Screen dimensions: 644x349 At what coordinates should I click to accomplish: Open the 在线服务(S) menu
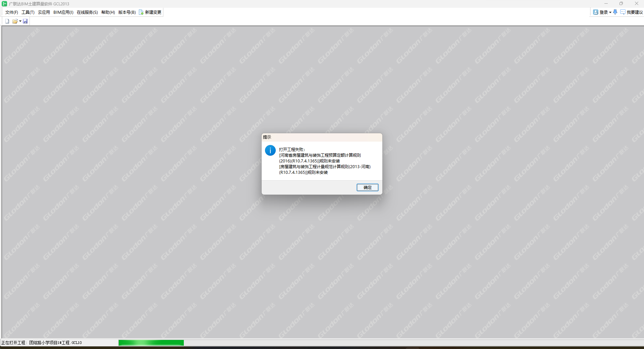[87, 12]
